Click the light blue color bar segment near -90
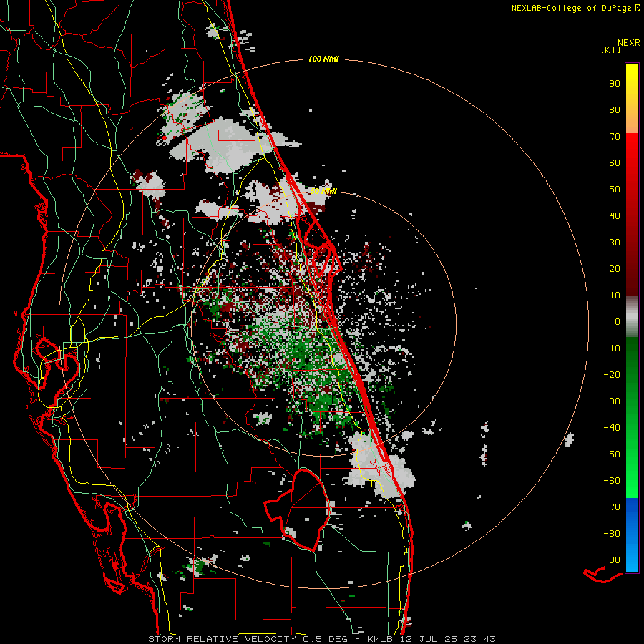The image size is (644, 644). pyautogui.click(x=632, y=559)
